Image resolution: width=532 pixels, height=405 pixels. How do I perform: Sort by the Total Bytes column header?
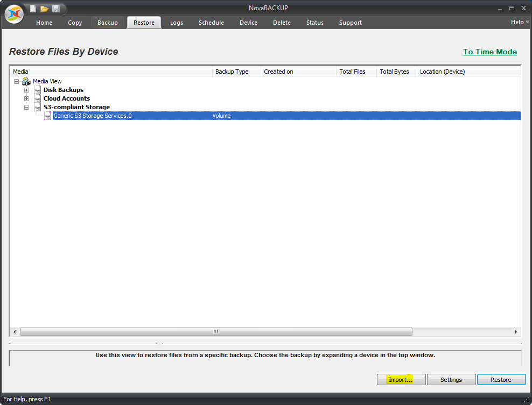point(397,72)
